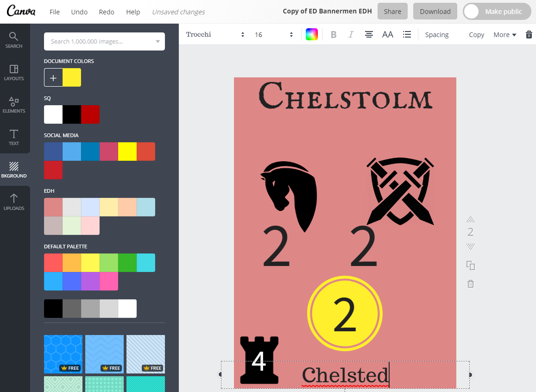Click the Share button
The width and height of the screenshot is (536, 392).
click(x=392, y=12)
